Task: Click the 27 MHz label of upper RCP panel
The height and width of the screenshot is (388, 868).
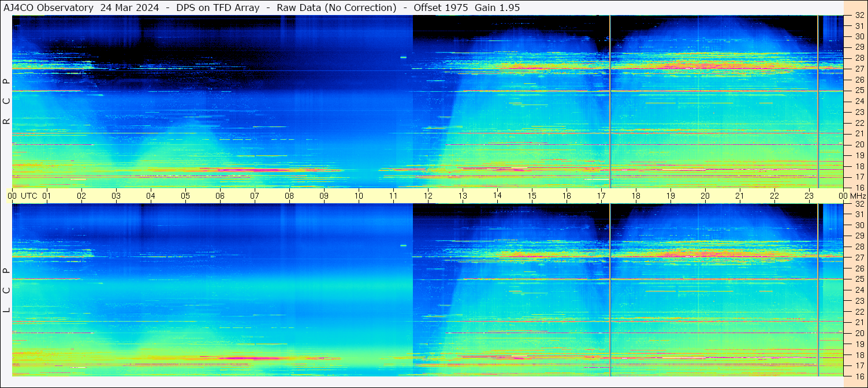Action: tap(859, 69)
